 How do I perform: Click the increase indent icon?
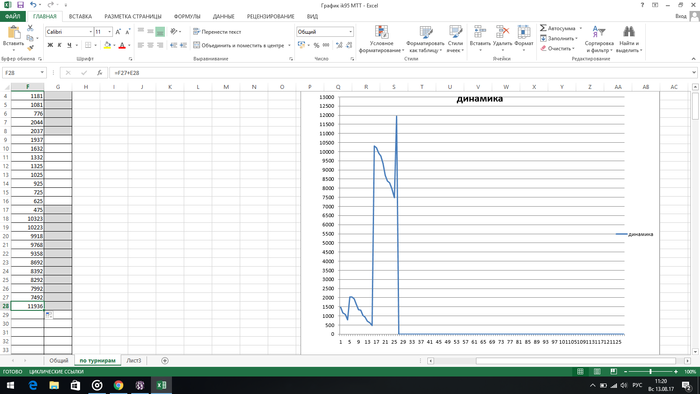(183, 45)
